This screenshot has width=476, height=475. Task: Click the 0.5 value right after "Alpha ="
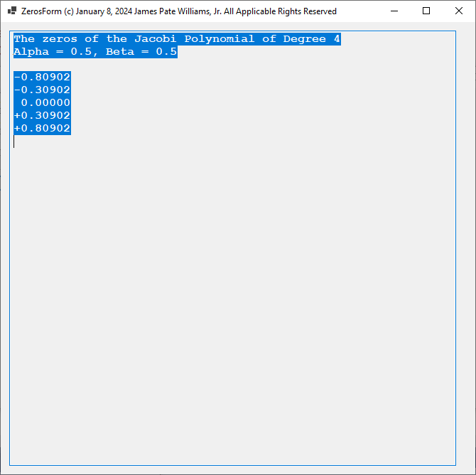click(81, 52)
